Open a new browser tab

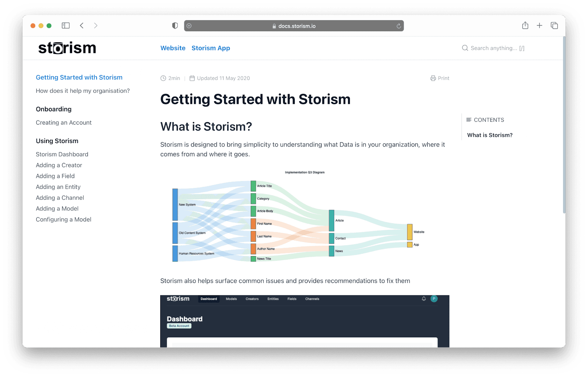539,25
